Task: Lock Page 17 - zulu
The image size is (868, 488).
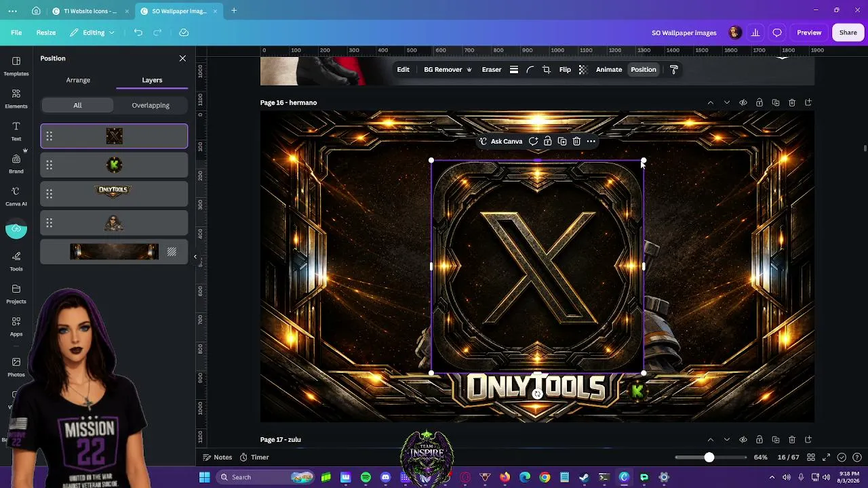Action: pyautogui.click(x=759, y=440)
